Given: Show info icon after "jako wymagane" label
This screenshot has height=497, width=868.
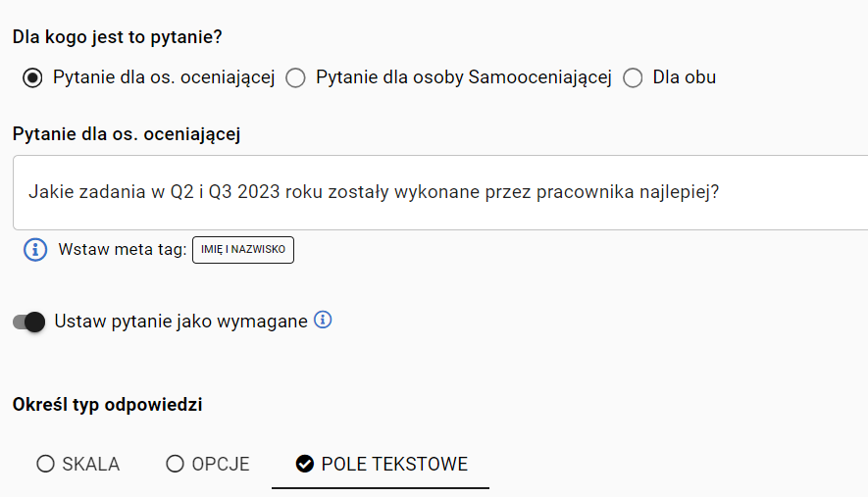Looking at the screenshot, I should [x=323, y=320].
